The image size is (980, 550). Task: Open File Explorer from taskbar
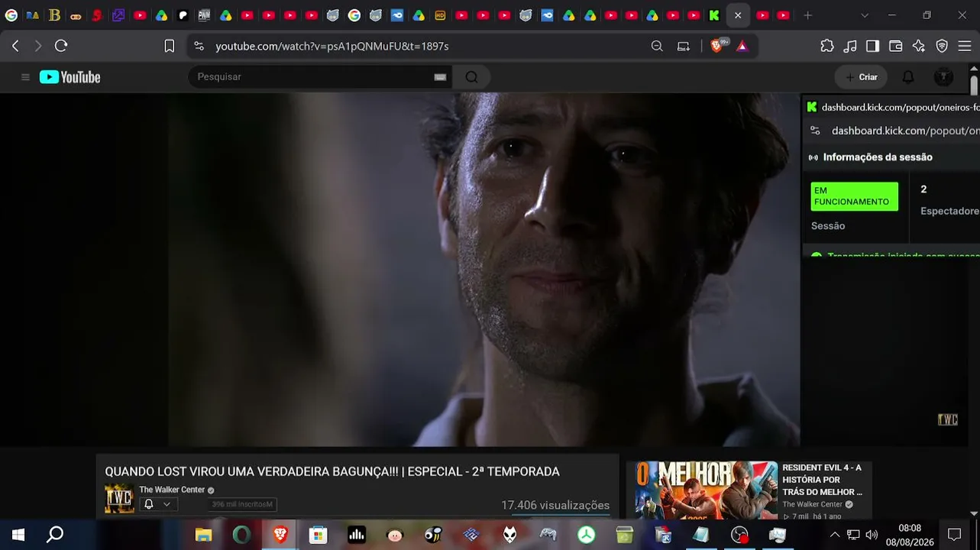pyautogui.click(x=203, y=535)
